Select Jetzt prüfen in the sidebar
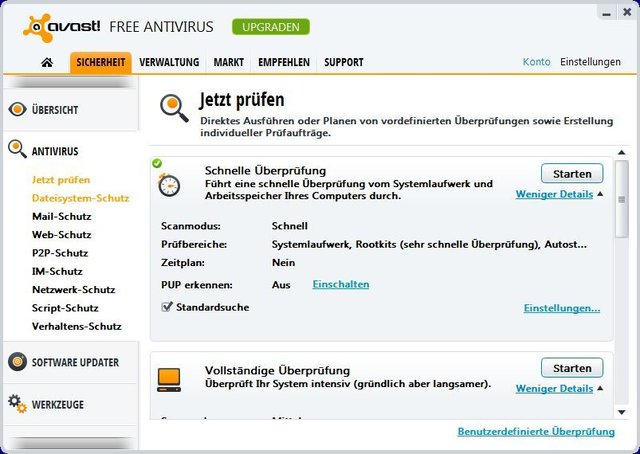 point(61,180)
